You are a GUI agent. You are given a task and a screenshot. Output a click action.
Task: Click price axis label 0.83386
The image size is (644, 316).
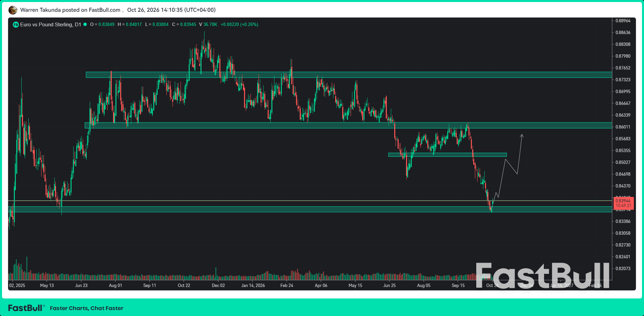(623, 221)
